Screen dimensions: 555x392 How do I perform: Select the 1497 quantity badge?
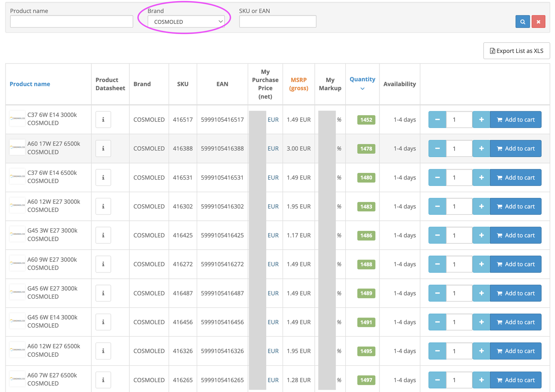click(366, 380)
